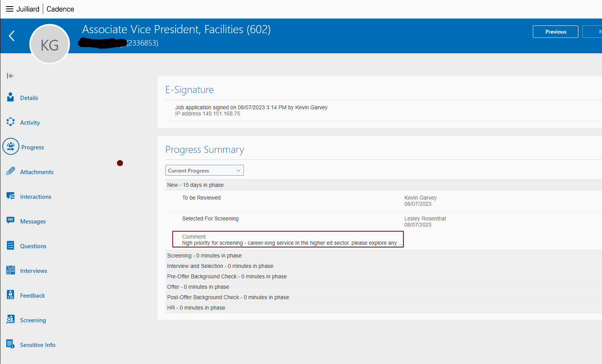Open the Attachments section
This screenshot has width=602, height=364.
[37, 172]
